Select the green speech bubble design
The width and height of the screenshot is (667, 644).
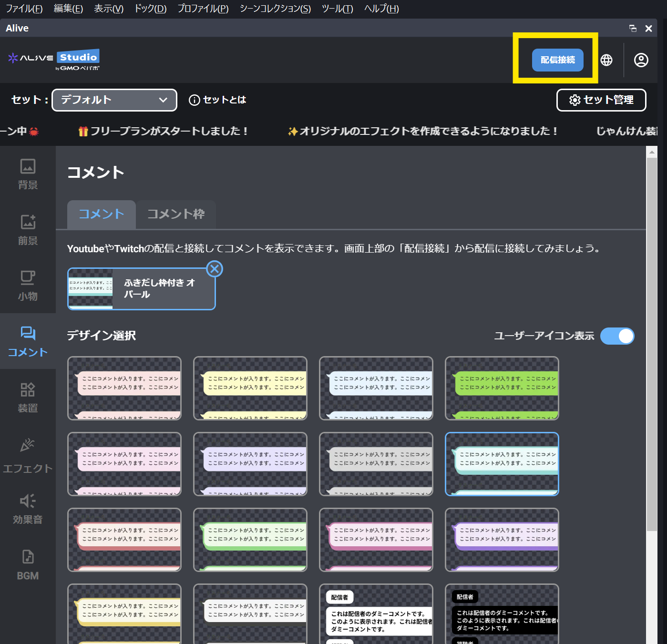(x=502, y=388)
